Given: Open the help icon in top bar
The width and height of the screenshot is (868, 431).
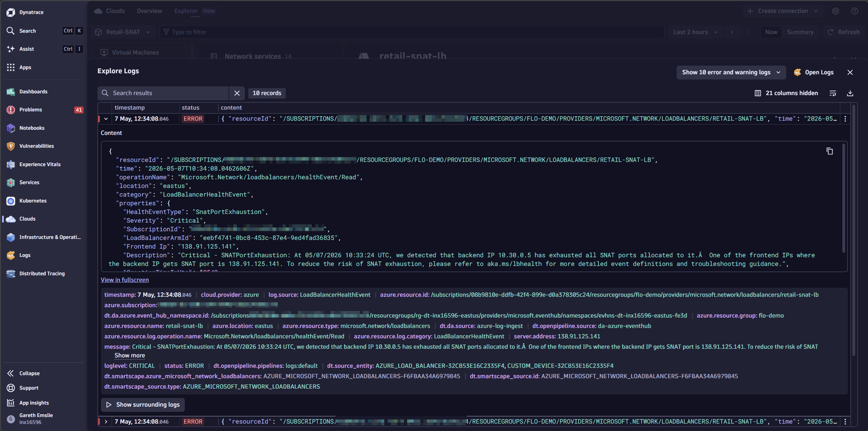Looking at the screenshot, I should point(854,11).
